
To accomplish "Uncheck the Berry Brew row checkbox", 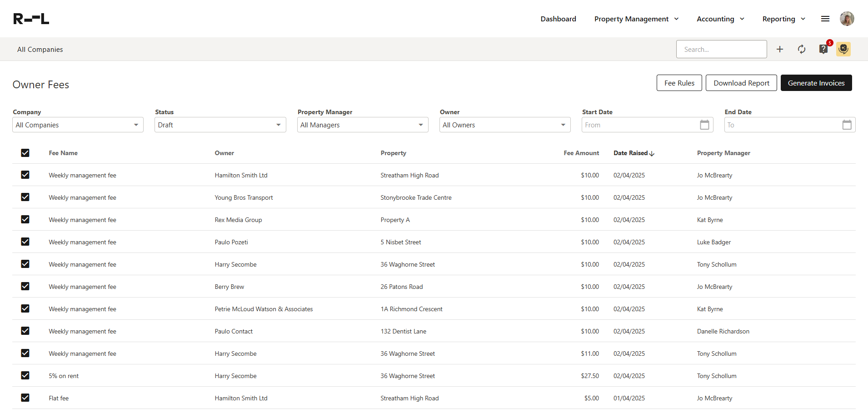I will coord(25,286).
